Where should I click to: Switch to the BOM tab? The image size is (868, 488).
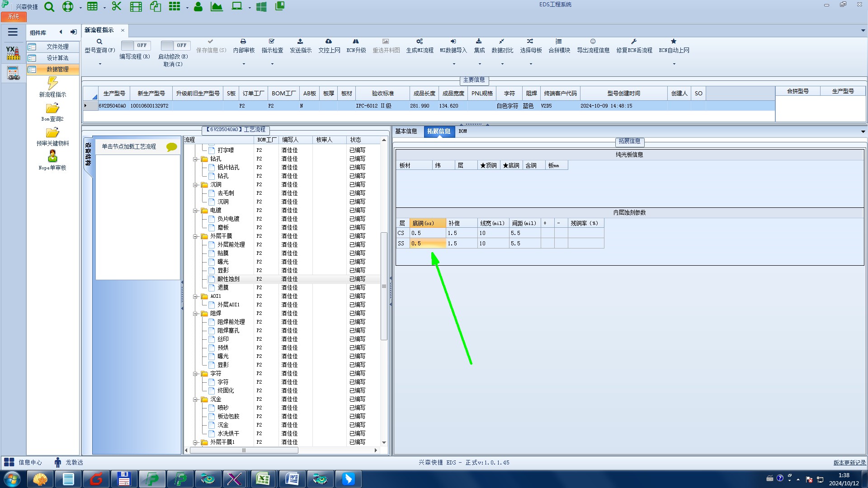click(462, 131)
